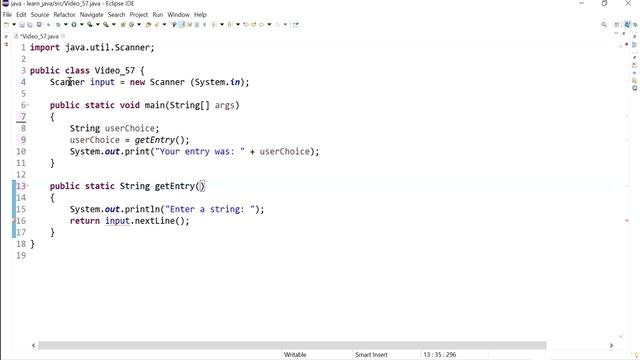The image size is (640, 360).
Task: Toggle Mark Occurrences in the toolbar
Action: click(x=182, y=24)
